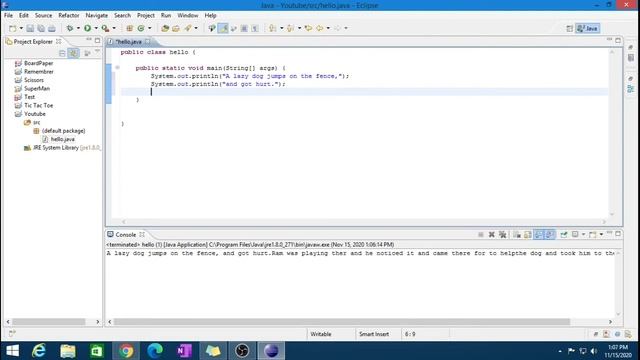The height and width of the screenshot is (360, 640).
Task: Toggle Link with Editor in Project Explorer
Action: pos(73,53)
